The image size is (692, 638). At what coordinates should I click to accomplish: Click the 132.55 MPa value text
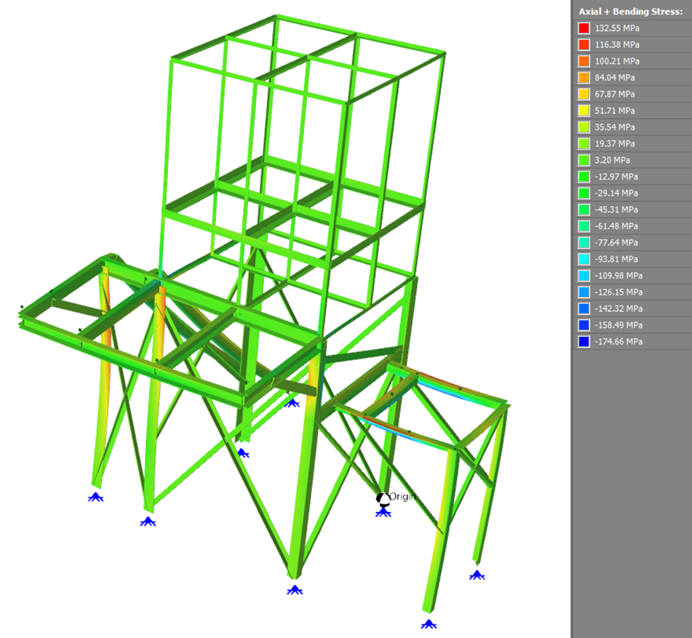617,28
